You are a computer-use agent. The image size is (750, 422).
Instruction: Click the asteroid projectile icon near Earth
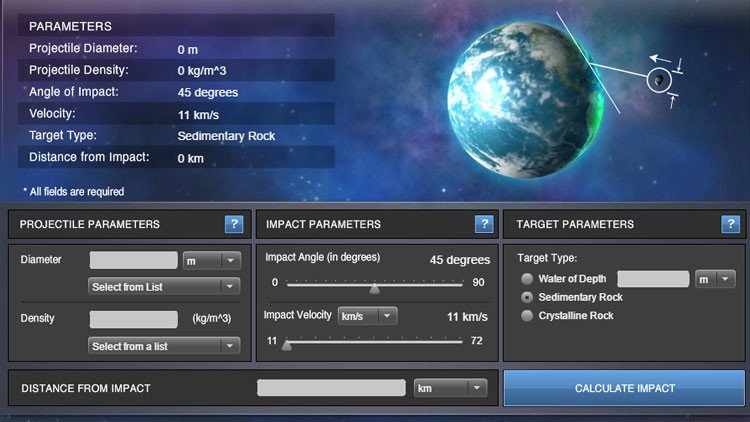pos(658,80)
